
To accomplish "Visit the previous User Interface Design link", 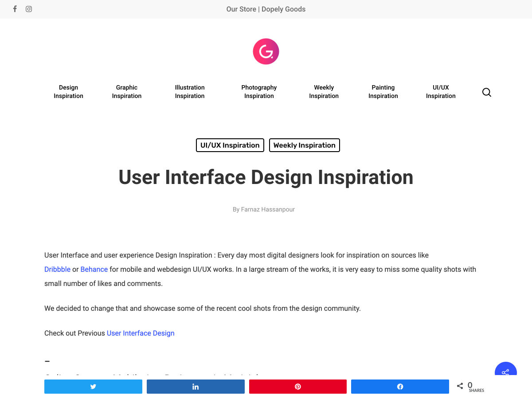I will pyautogui.click(x=141, y=333).
